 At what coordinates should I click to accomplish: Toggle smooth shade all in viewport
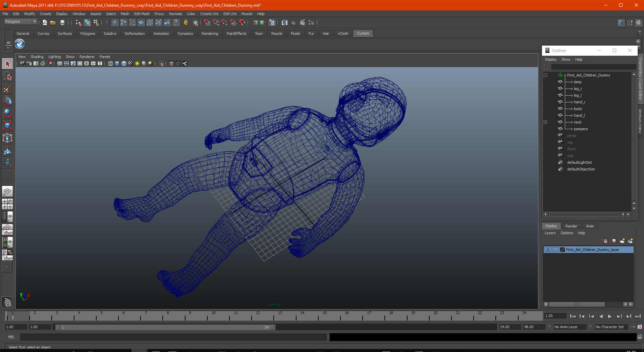[117, 63]
